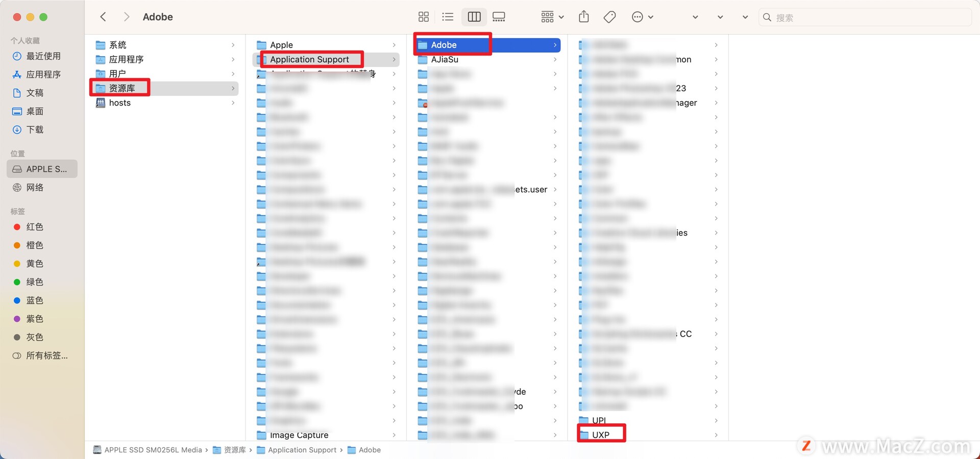Screen dimensions: 980x459
Task: Go forward with the forward arrow
Action: [127, 17]
